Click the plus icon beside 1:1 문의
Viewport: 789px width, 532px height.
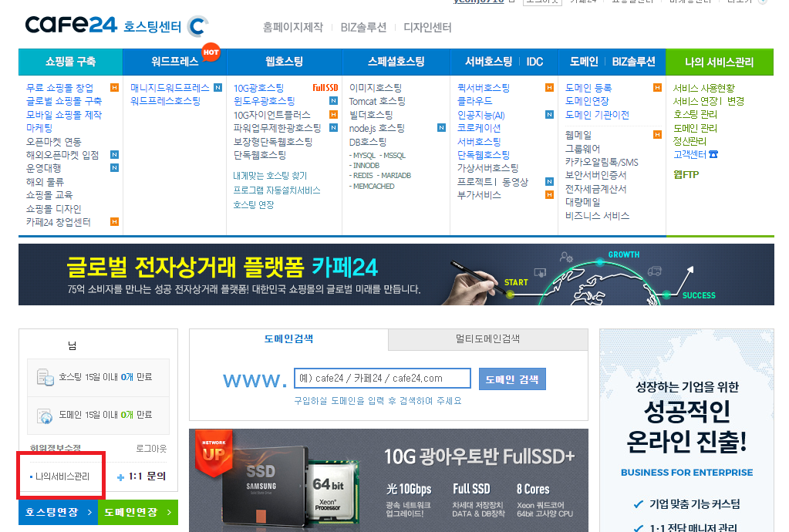[x=120, y=477]
